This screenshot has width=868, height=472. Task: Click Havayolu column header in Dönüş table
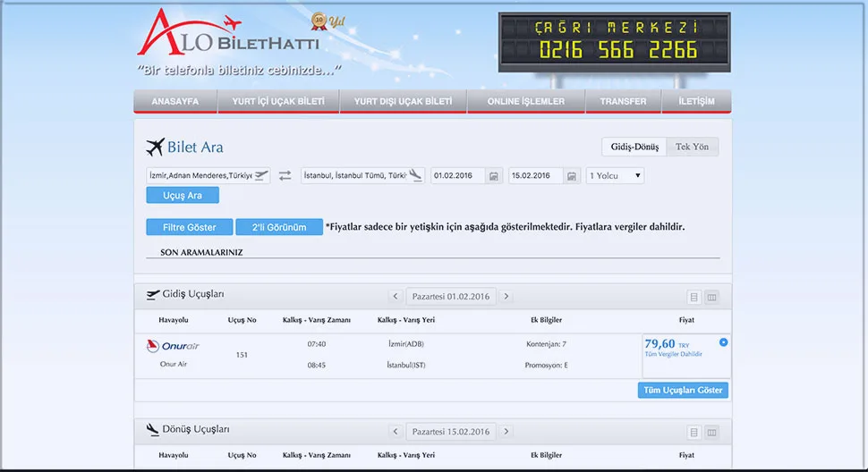coord(174,455)
